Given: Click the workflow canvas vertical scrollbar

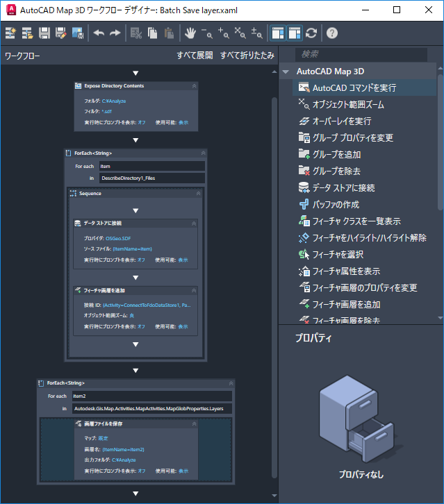Looking at the screenshot, I should coord(274,287).
